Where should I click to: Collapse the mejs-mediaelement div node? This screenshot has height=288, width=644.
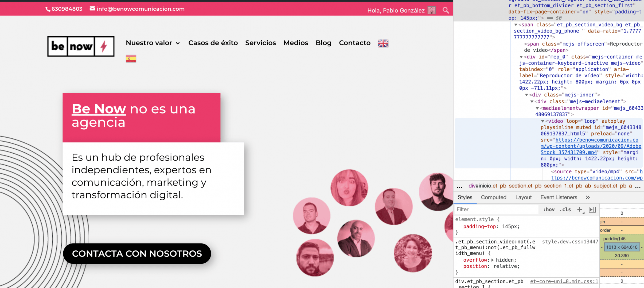(x=532, y=102)
